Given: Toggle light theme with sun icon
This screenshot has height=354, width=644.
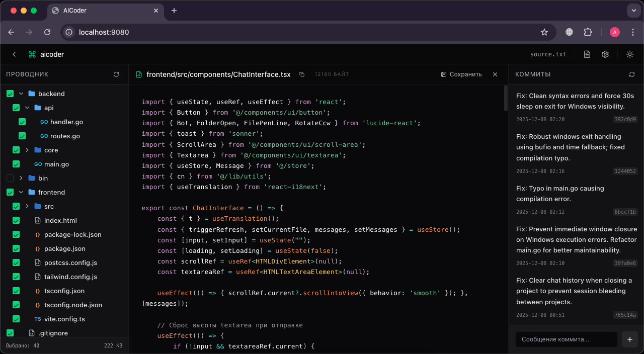Looking at the screenshot, I should coord(629,54).
